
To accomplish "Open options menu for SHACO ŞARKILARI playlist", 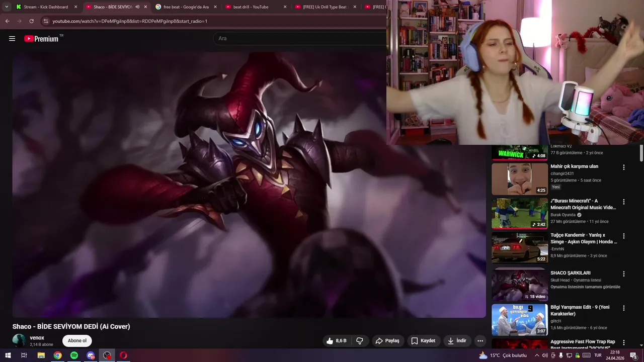I will pyautogui.click(x=624, y=274).
